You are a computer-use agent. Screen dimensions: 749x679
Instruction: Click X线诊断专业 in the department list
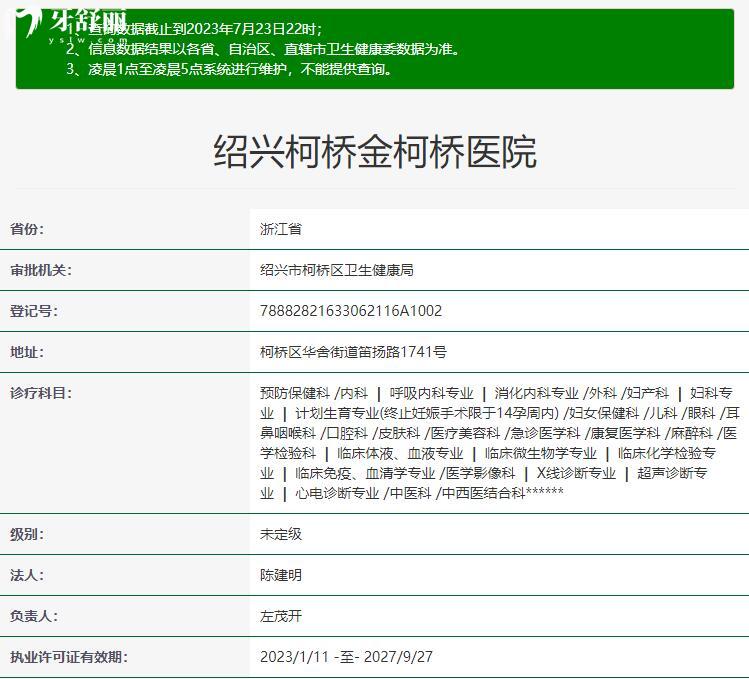click(576, 473)
